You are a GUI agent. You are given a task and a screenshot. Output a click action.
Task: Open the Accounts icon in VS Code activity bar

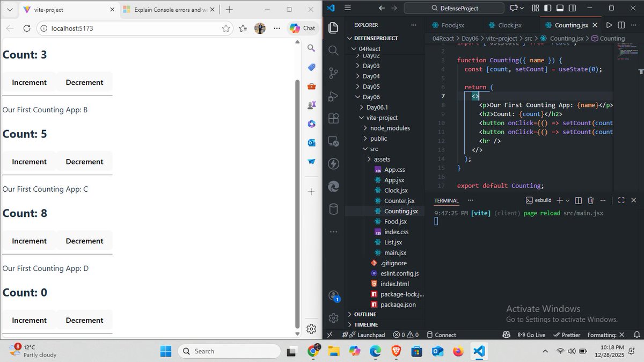pos(333,296)
